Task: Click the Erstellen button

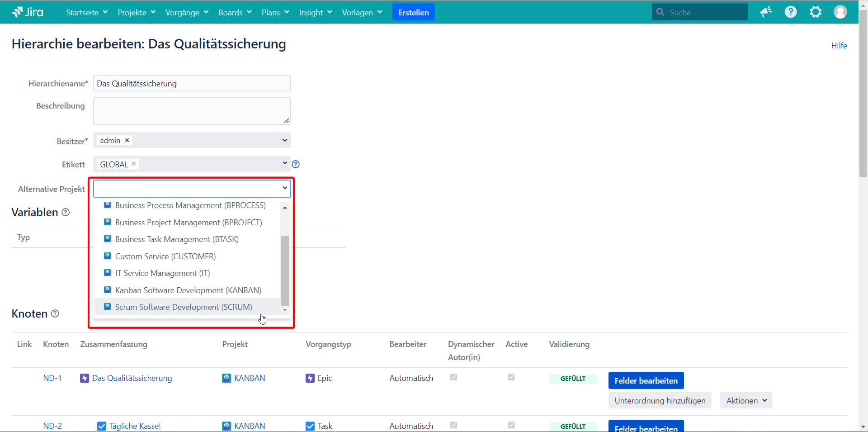Action: [x=413, y=13]
